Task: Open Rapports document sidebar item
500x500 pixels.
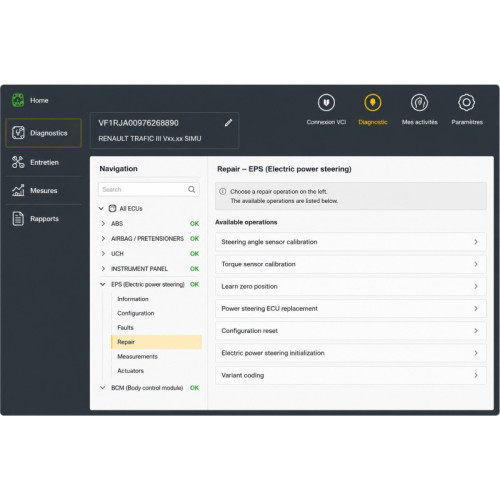Action: click(44, 219)
